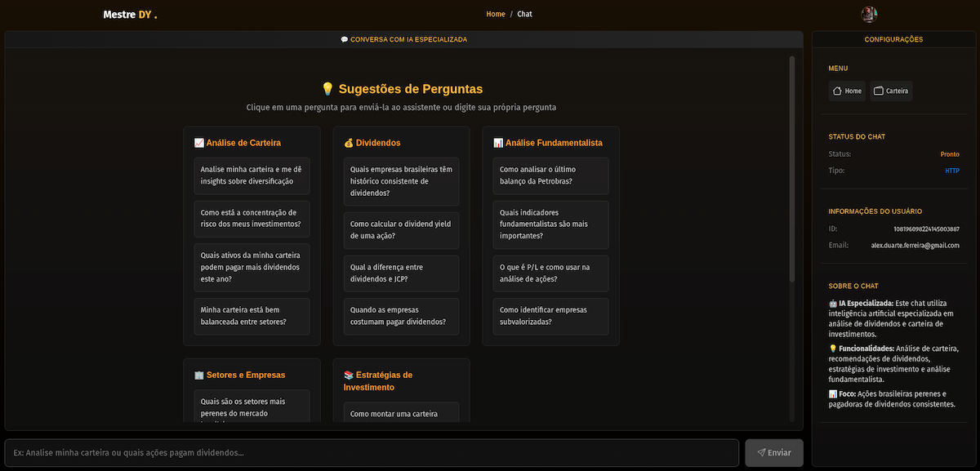Click the paper plane icon on Enviar
The width and height of the screenshot is (980, 471).
(x=761, y=452)
